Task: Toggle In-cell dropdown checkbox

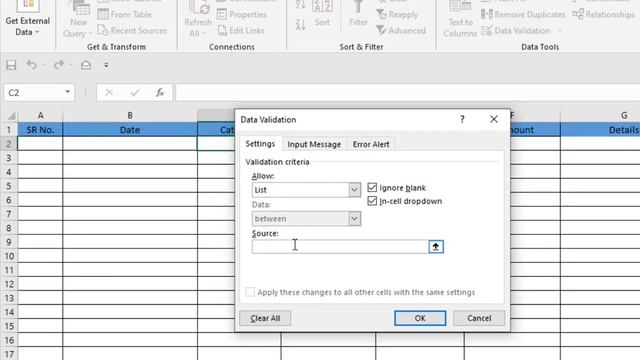Action: 372,201
